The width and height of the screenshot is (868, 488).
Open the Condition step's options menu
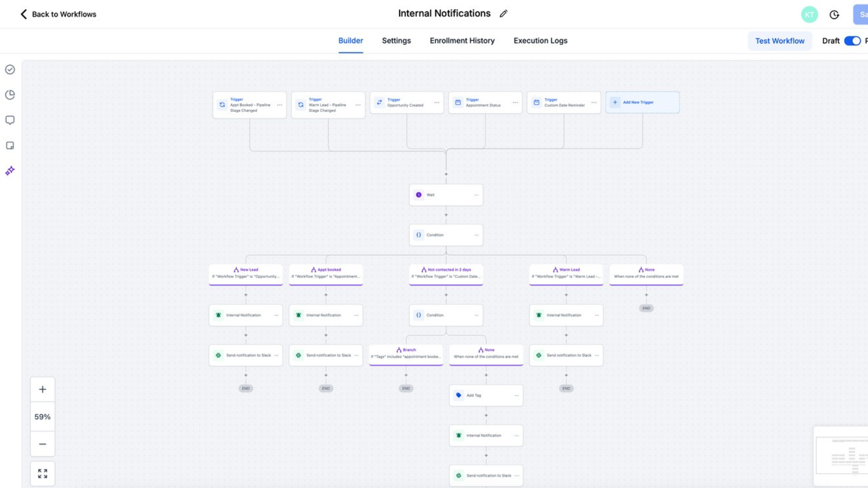point(476,235)
